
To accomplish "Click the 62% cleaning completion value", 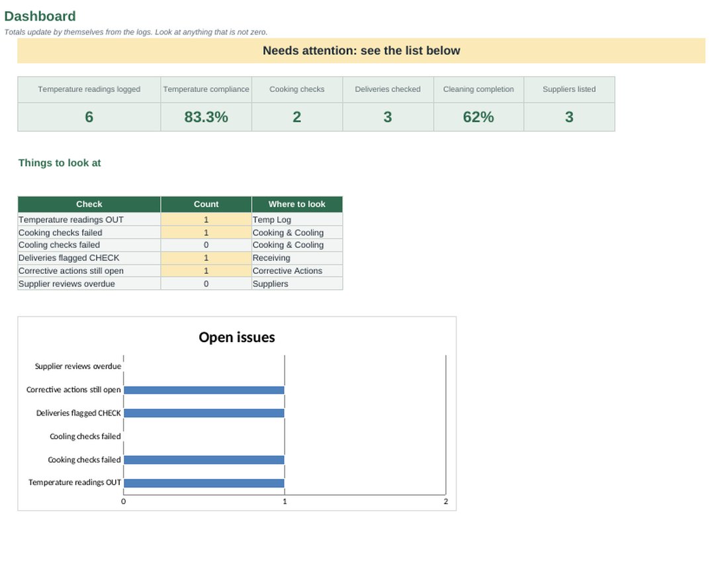I will tap(478, 117).
